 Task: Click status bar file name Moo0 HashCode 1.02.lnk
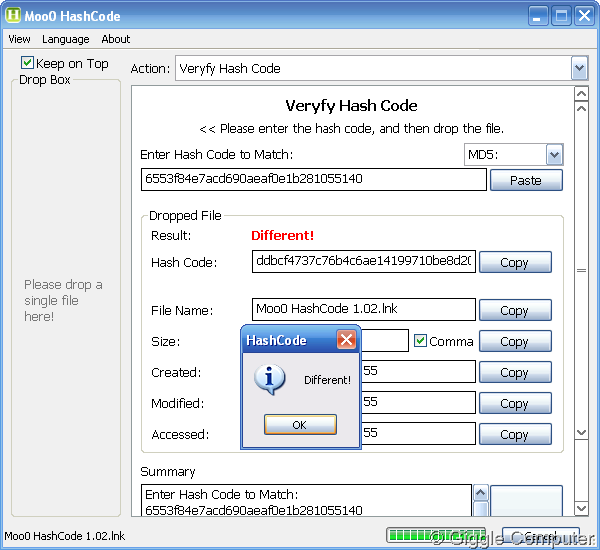[x=65, y=536]
